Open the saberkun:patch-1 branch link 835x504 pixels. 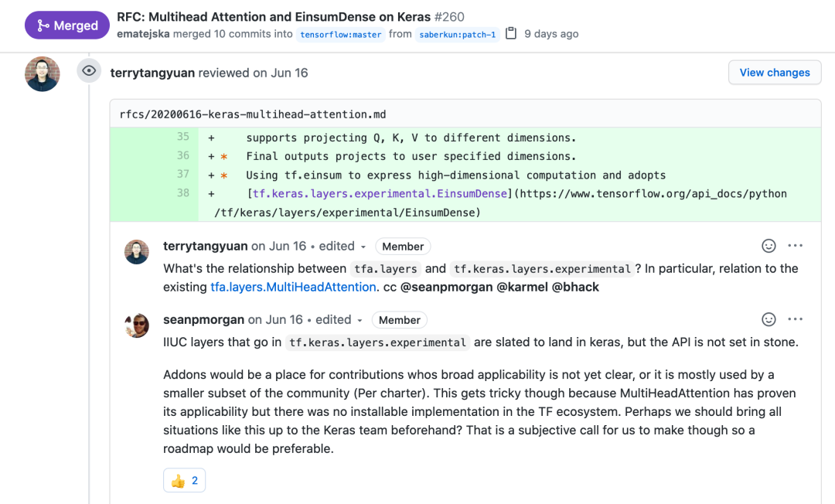coord(458,35)
